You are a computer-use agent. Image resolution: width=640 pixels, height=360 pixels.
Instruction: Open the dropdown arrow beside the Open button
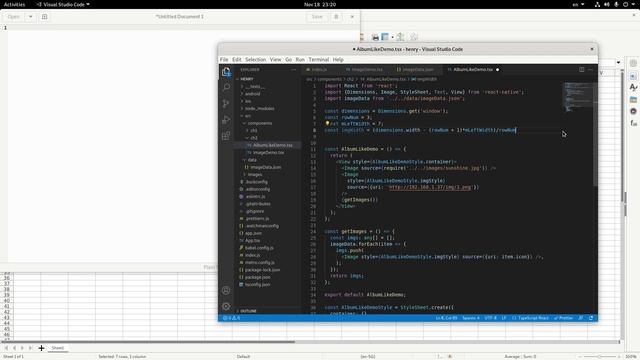click(x=31, y=17)
